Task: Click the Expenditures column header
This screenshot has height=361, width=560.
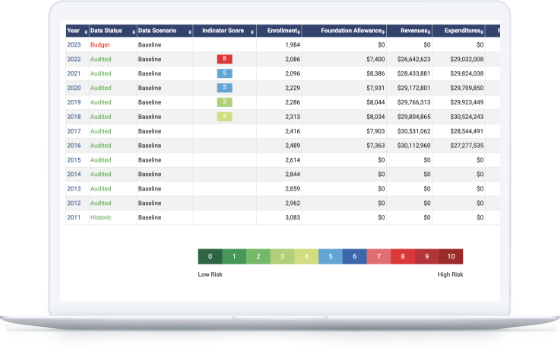Action: point(464,31)
